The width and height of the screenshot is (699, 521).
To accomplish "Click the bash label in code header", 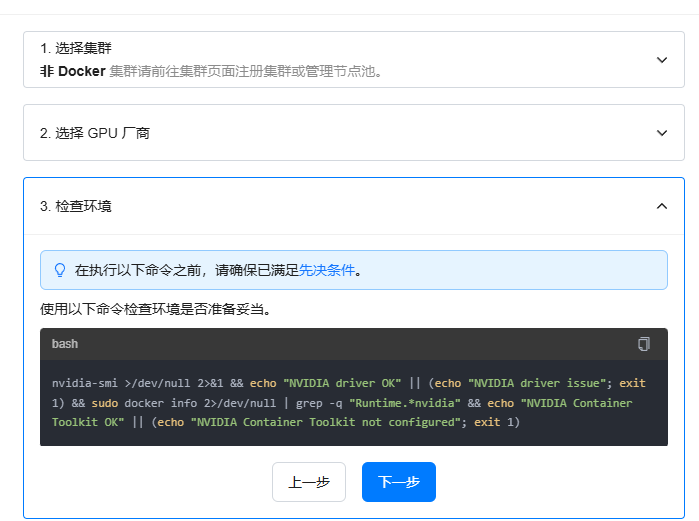I will (65, 344).
